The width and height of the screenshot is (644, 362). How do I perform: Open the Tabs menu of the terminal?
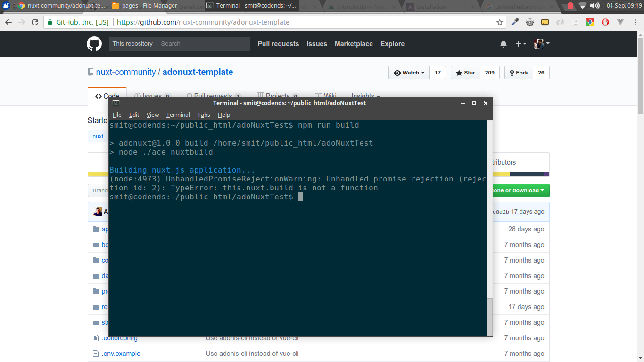click(204, 115)
